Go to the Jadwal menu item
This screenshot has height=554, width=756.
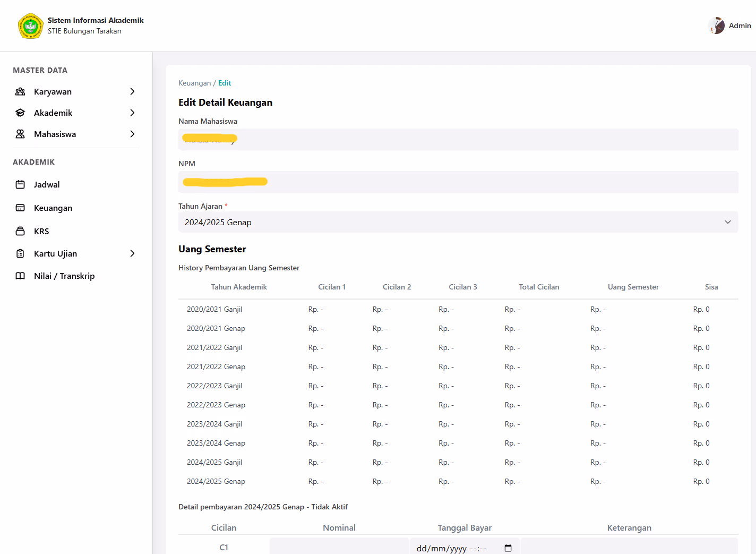pos(47,185)
